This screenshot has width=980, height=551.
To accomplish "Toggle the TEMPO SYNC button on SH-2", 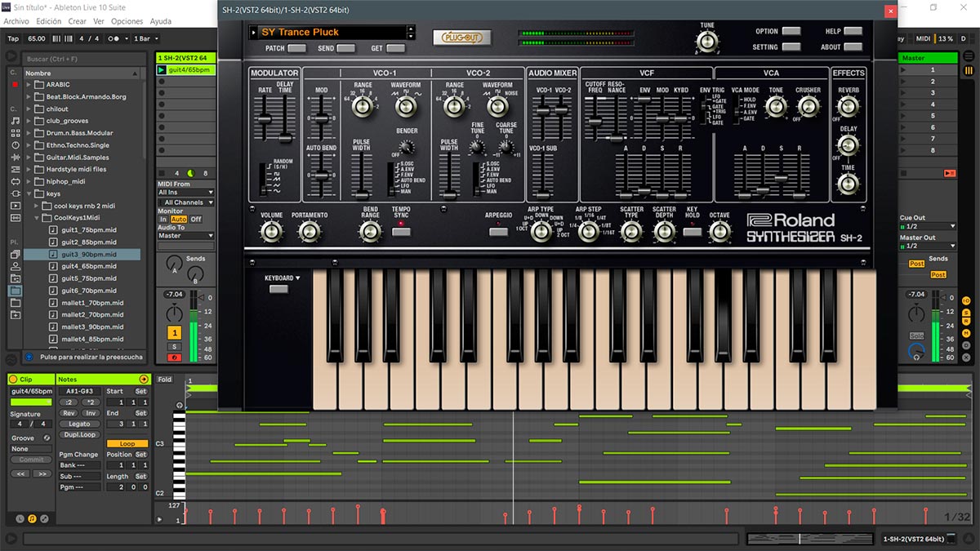I will [x=401, y=232].
